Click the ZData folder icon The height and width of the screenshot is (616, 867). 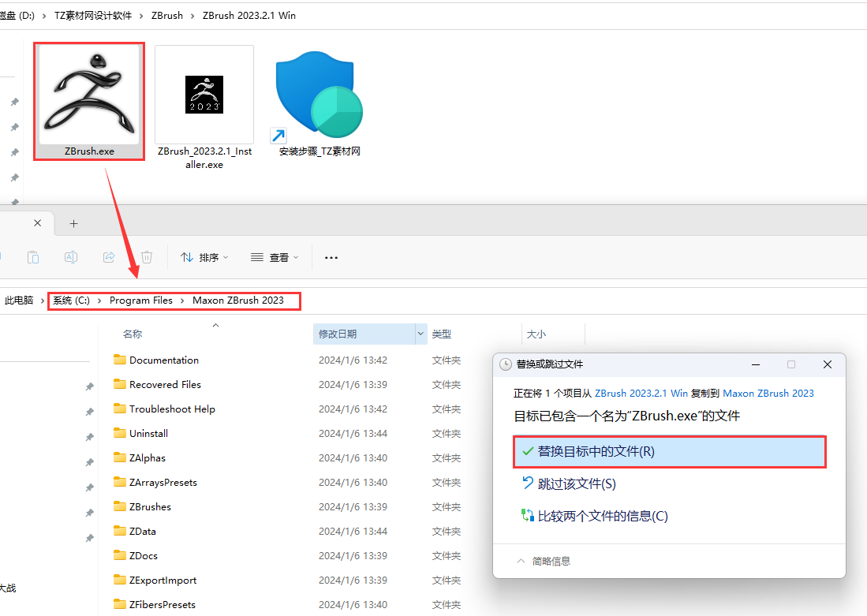120,531
